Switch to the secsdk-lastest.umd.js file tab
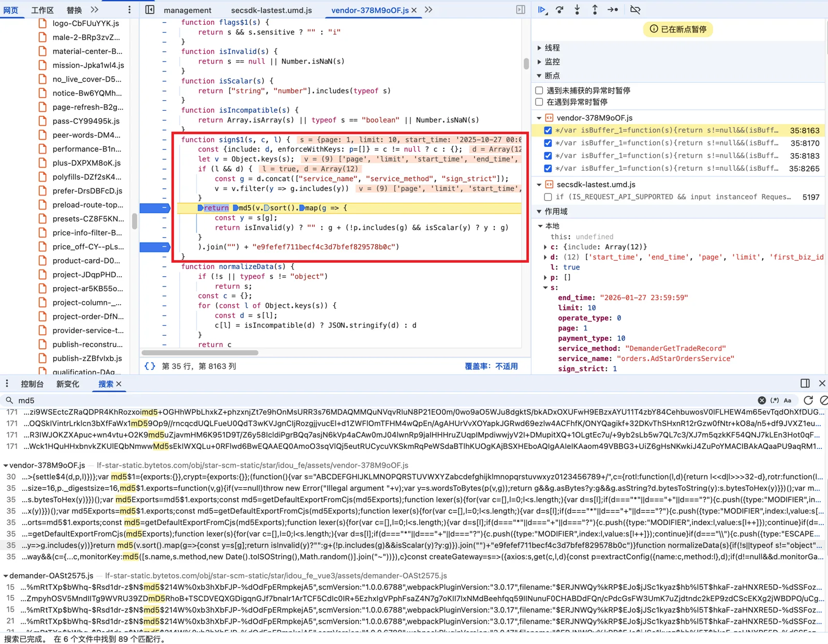This screenshot has width=828, height=644. pyautogui.click(x=271, y=10)
